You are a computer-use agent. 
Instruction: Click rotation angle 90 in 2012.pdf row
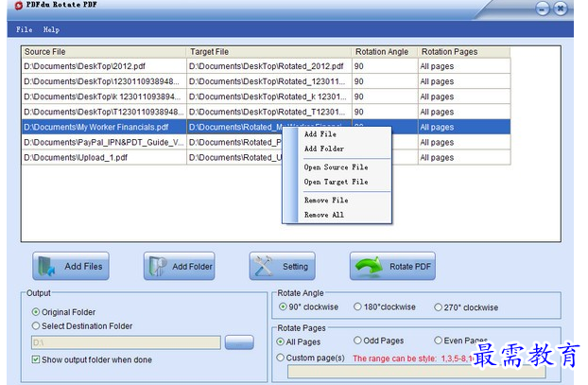point(385,66)
